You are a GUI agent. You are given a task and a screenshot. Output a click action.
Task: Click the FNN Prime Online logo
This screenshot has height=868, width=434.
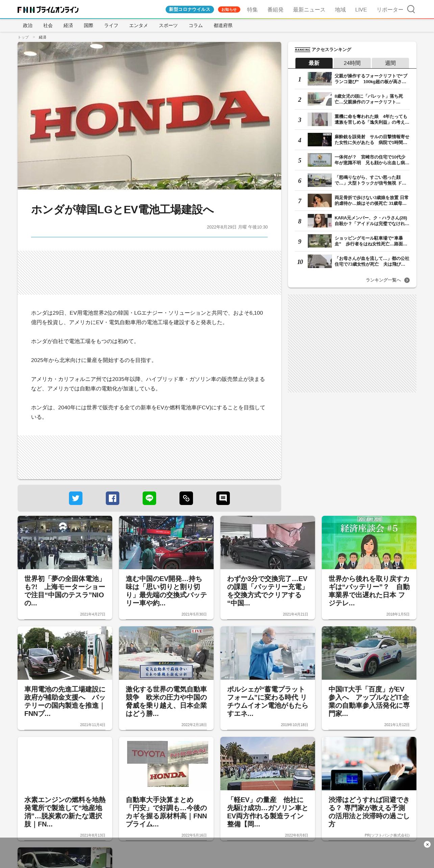pyautogui.click(x=48, y=10)
